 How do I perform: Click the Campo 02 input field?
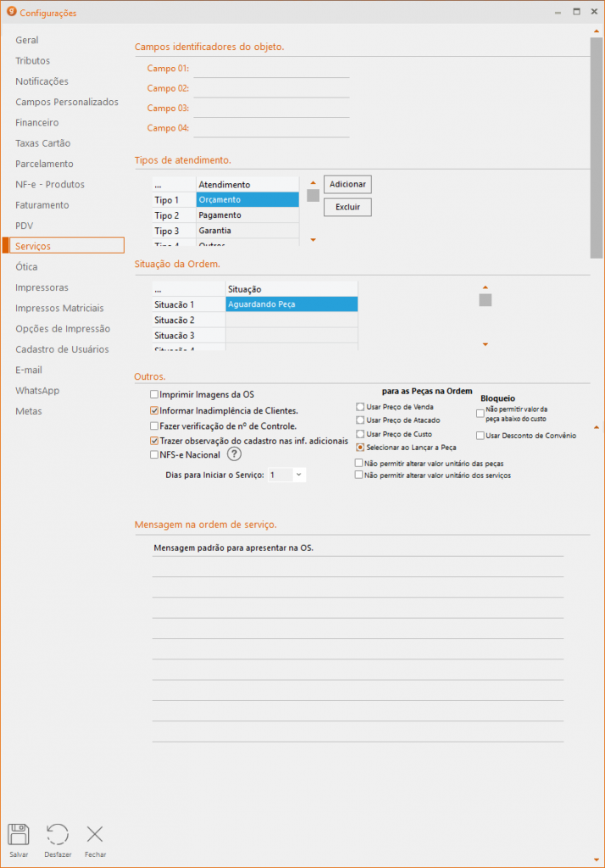271,88
